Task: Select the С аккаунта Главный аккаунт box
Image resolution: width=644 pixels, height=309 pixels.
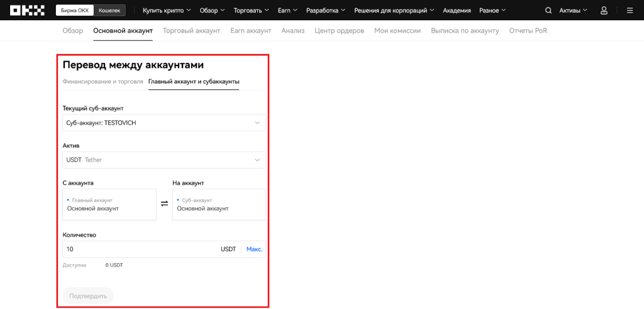Action: tap(109, 205)
